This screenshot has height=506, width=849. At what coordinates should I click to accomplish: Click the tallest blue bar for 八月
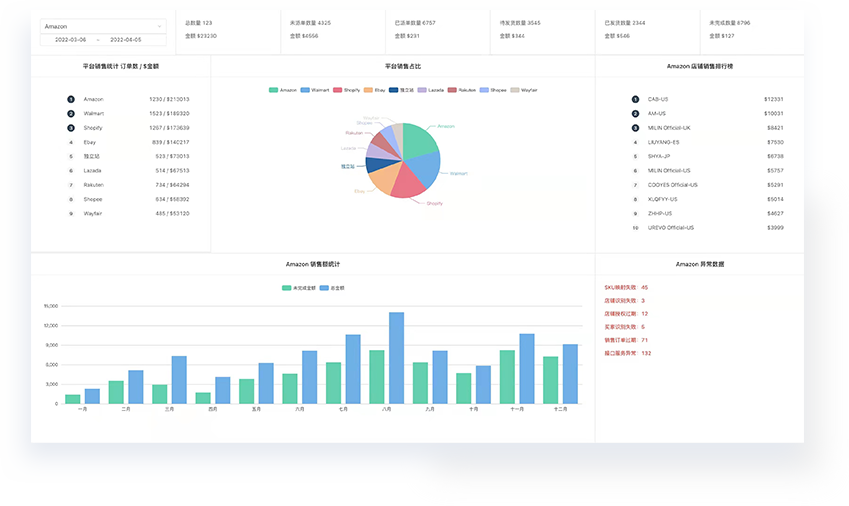[396, 358]
